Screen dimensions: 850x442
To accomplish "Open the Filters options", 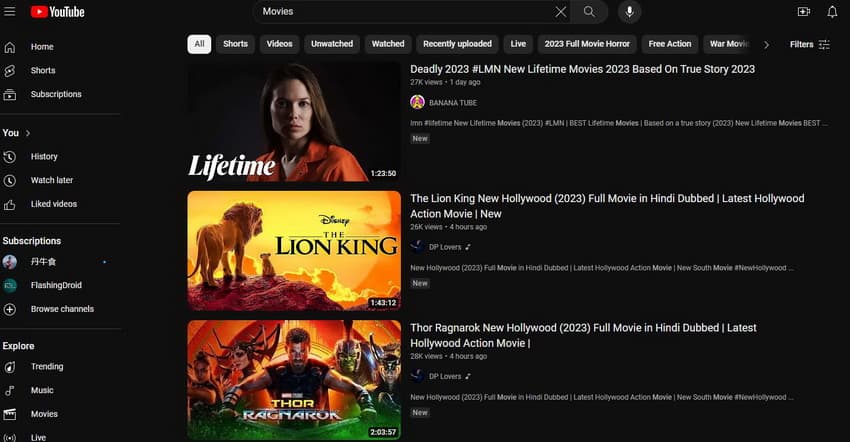I will 810,44.
